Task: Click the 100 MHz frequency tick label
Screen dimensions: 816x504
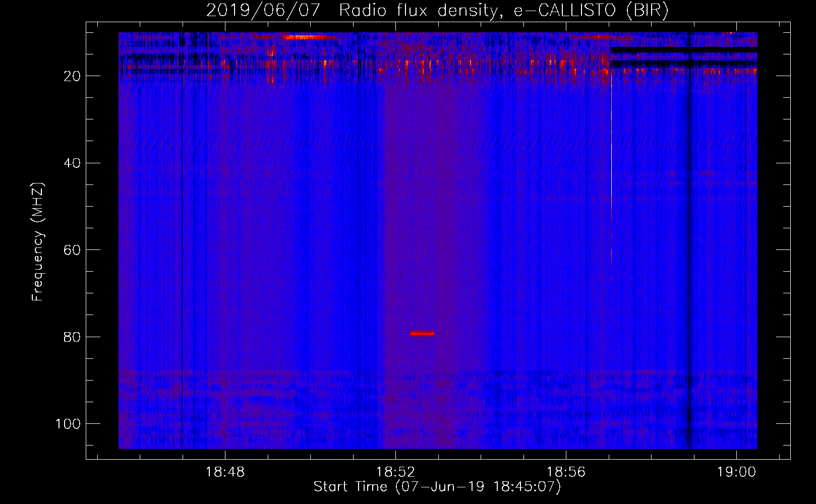Action: tap(68, 424)
